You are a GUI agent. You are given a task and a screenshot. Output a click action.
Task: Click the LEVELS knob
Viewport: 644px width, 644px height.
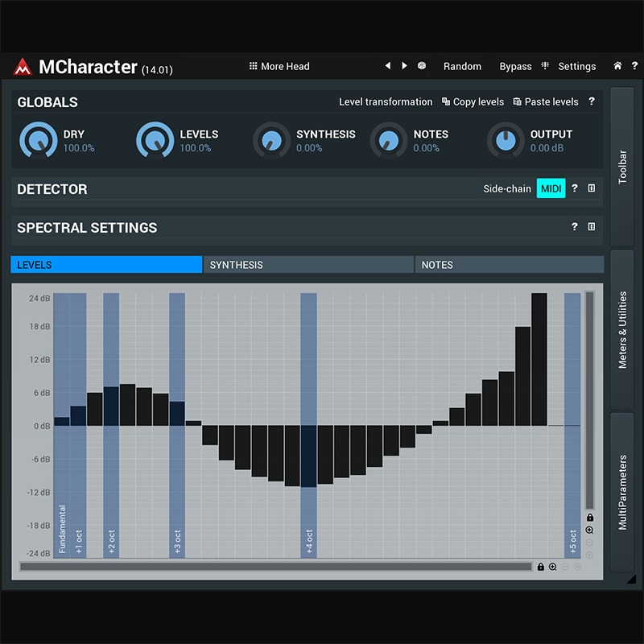pos(155,140)
